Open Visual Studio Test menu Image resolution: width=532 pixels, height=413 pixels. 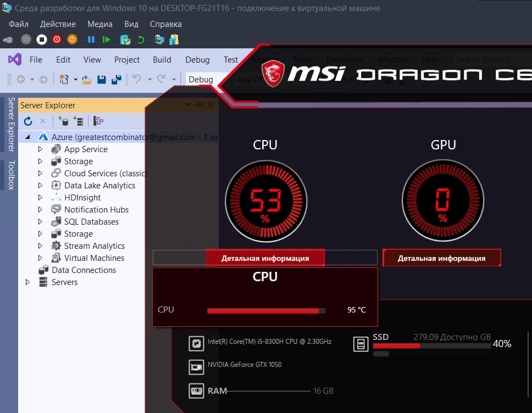coord(231,60)
